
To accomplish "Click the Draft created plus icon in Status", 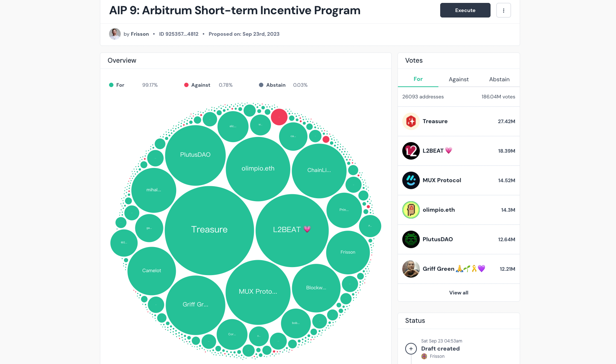I will [411, 349].
